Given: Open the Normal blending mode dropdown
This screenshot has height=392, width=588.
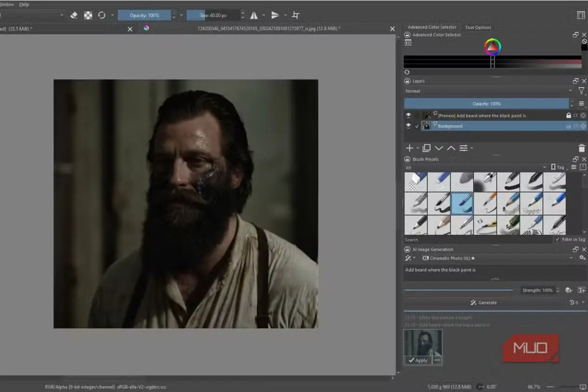Looking at the screenshot, I should point(489,91).
